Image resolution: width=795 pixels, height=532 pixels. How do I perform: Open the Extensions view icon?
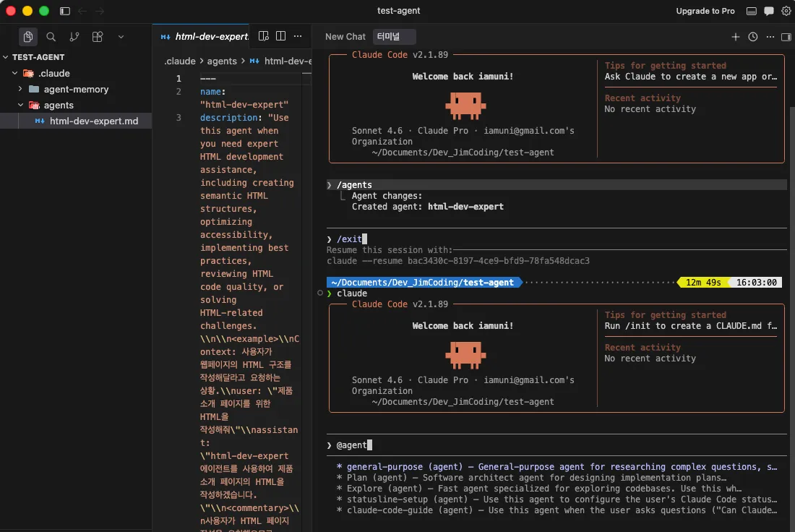pos(98,36)
